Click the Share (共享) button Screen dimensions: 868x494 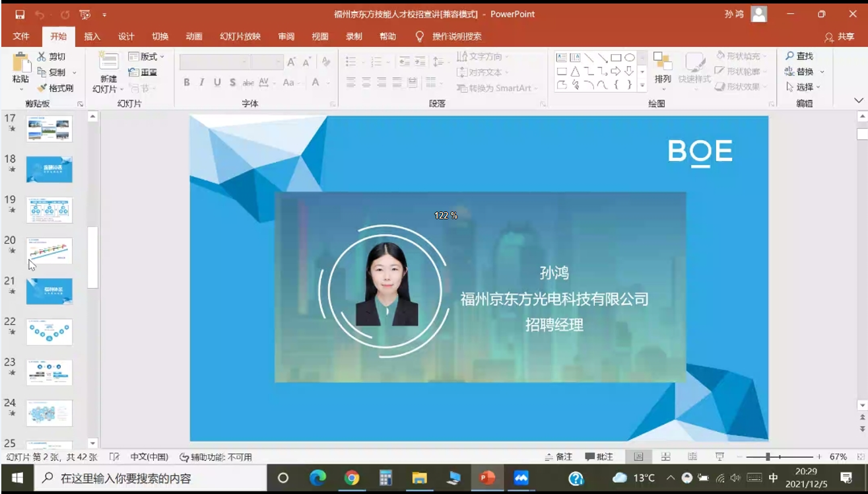[840, 37]
